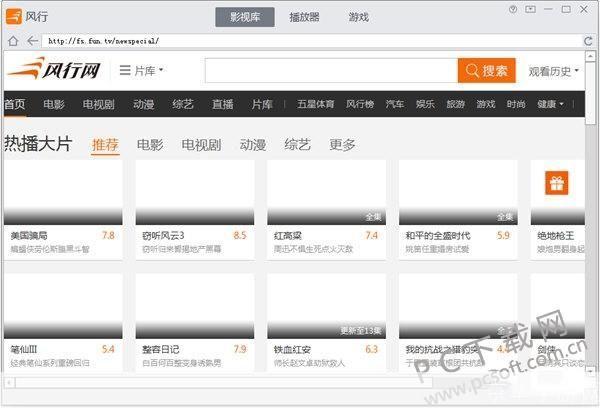Open 整容日记 movie thumbnail
The image size is (600, 408).
195,306
